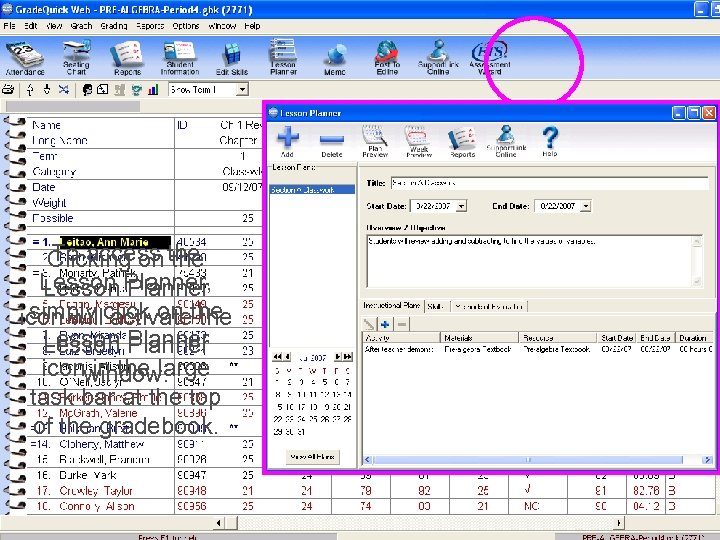Screen dimensions: 720x540
Task: Click the Pre-algebra Textbook materials cell
Action: (478, 349)
